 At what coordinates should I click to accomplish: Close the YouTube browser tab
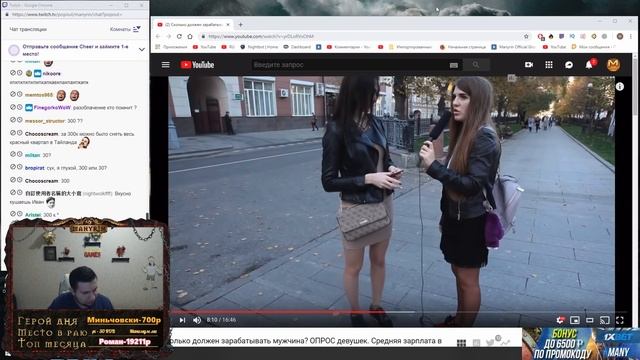pos(228,24)
